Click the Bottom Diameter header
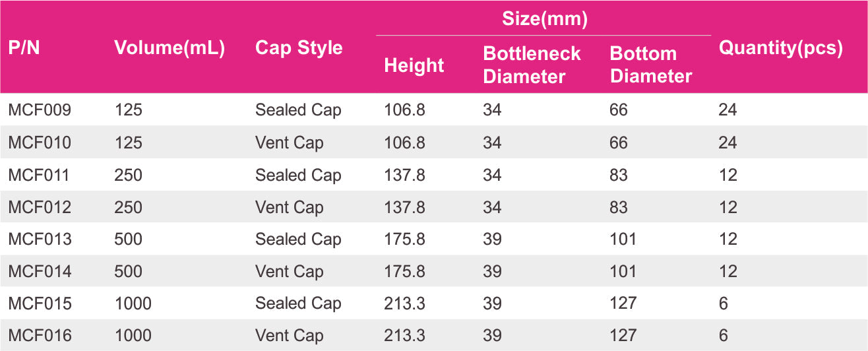This screenshot has height=351, width=868. coord(650,65)
